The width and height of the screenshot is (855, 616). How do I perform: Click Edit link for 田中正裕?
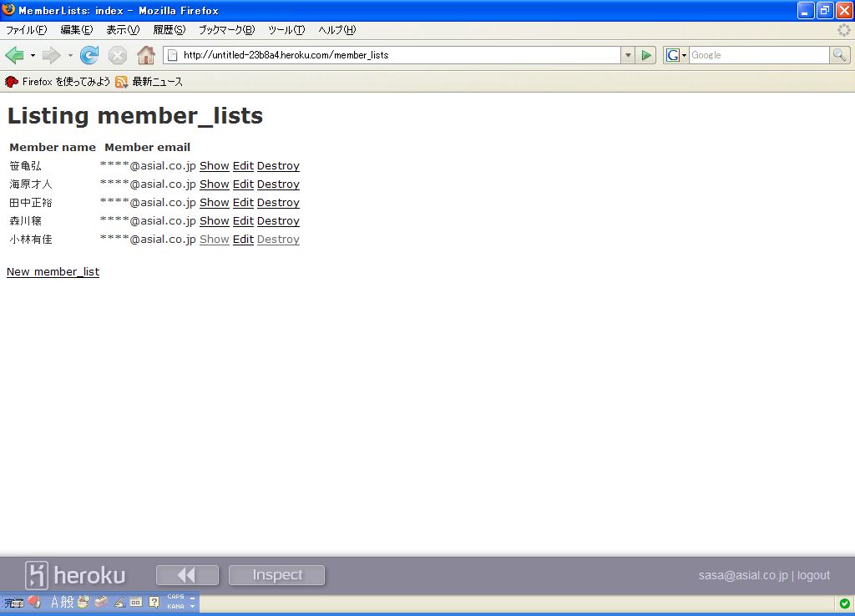(x=243, y=203)
